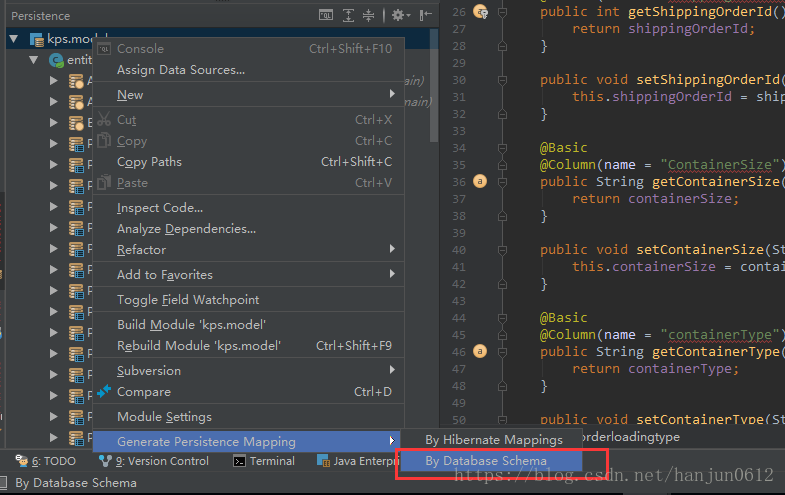This screenshot has height=495, width=785.
Task: Open the Subversion submenu
Action: [248, 371]
